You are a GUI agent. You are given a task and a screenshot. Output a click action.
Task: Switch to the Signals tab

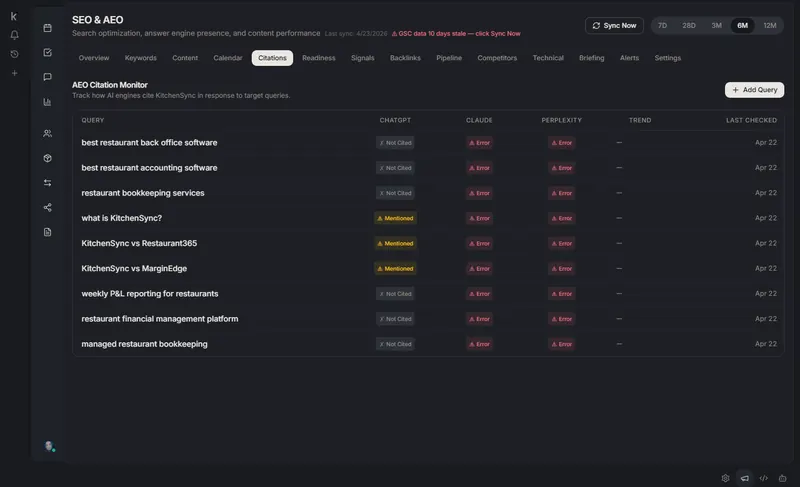pos(362,58)
